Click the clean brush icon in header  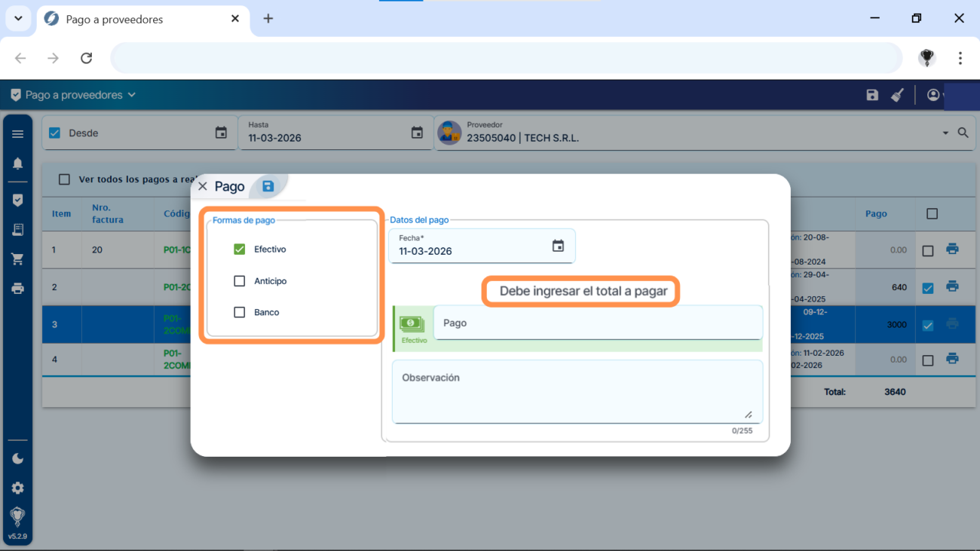click(897, 95)
